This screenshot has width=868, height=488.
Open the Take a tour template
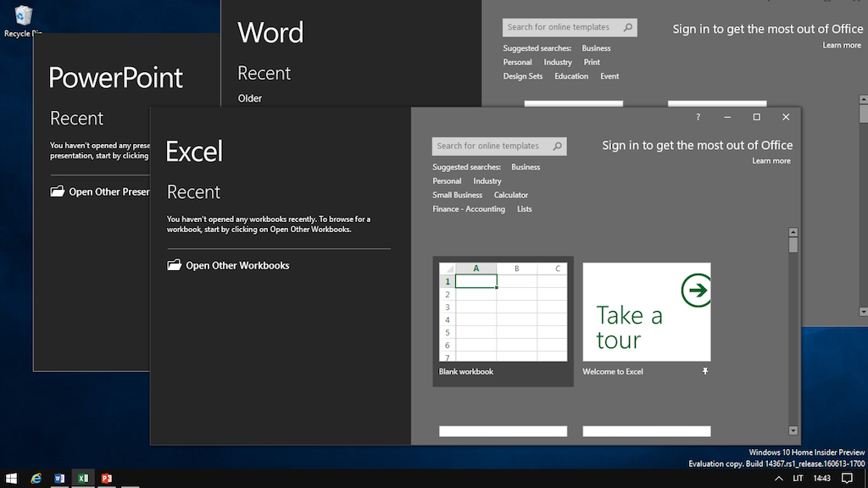646,313
